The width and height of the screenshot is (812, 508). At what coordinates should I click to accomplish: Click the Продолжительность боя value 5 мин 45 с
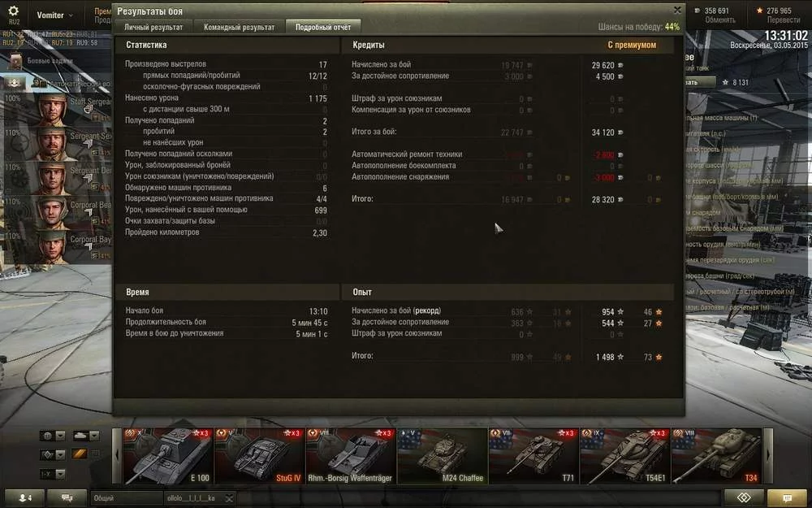point(309,323)
